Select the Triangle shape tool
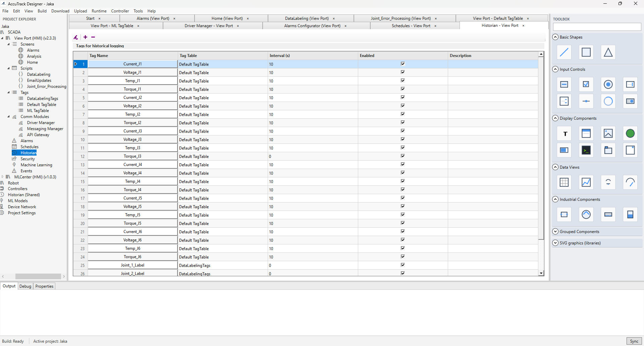The image size is (644, 346). click(608, 52)
